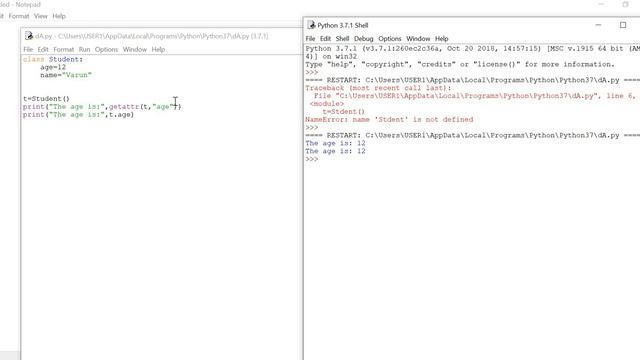The image size is (640, 360).
Task: Click the second RESTART line in shell
Action: coord(472,136)
